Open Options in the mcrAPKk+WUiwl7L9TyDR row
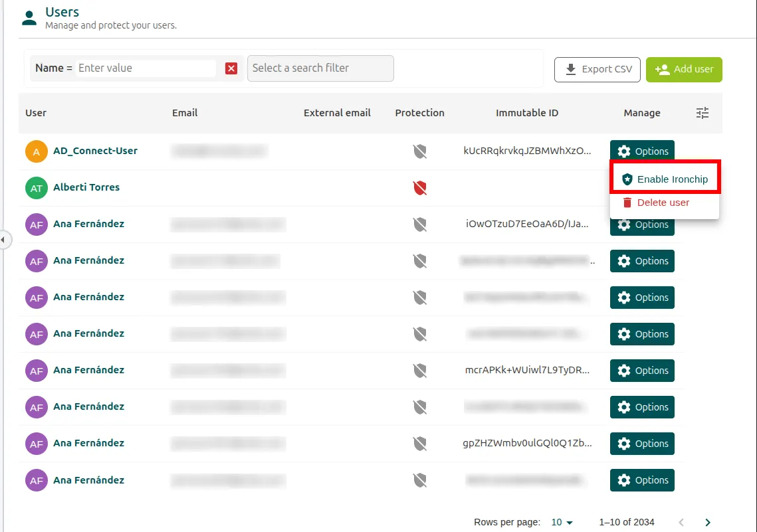757x532 pixels. (x=642, y=371)
